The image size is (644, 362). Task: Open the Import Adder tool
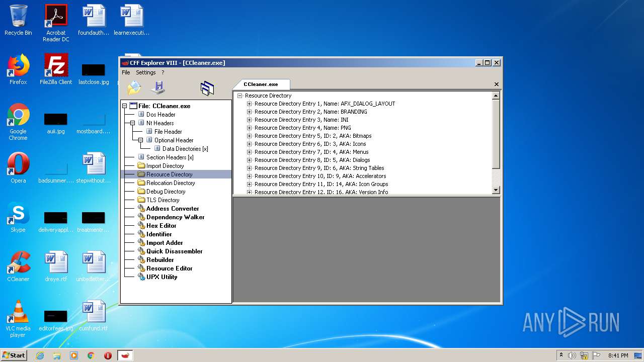(x=165, y=243)
